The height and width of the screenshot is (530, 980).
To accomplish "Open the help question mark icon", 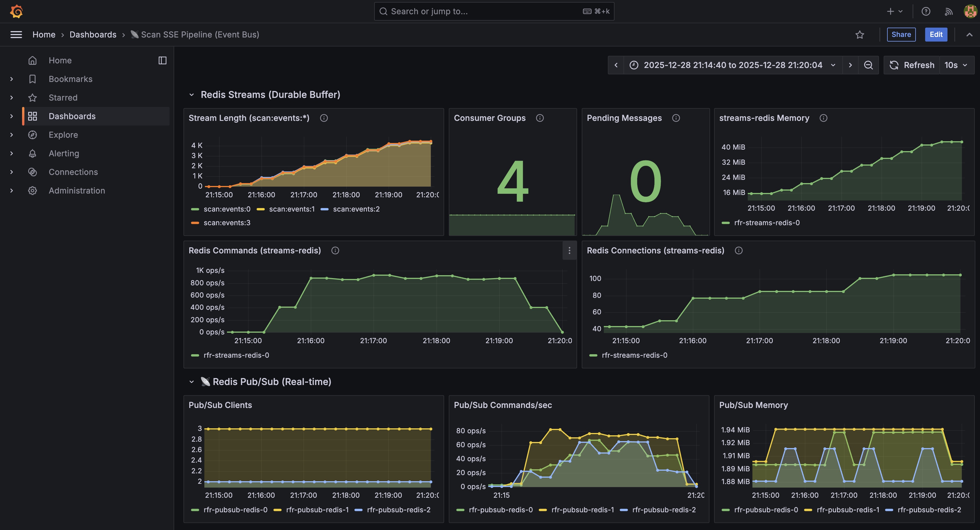I will 926,11.
